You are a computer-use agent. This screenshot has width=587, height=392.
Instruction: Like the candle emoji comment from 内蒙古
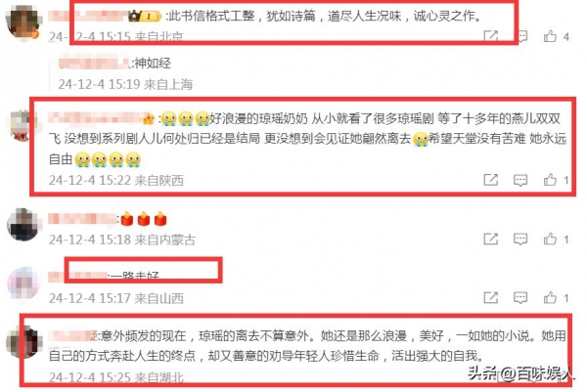[550, 239]
